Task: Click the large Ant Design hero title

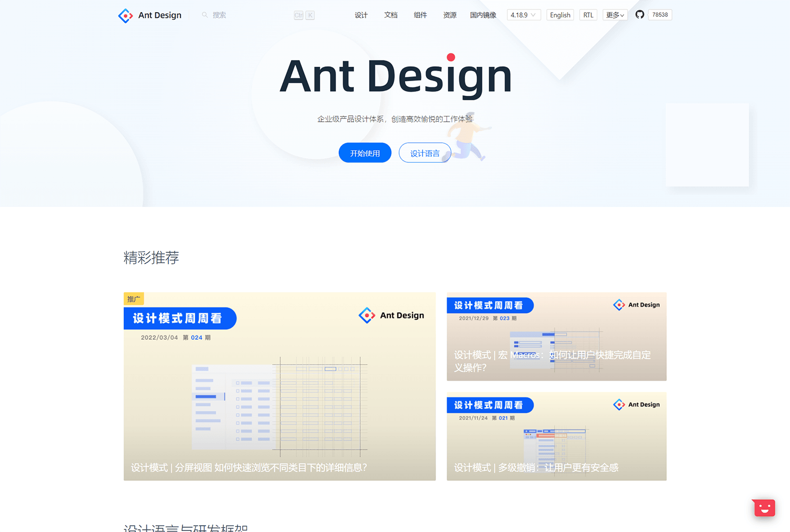Action: [x=396, y=75]
